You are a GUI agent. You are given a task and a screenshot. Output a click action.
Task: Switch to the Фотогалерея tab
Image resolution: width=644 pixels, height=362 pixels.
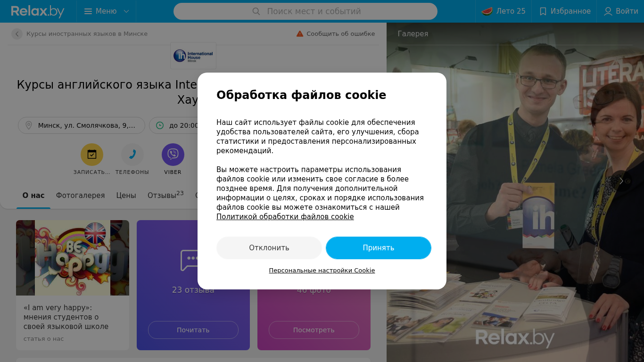(81, 196)
